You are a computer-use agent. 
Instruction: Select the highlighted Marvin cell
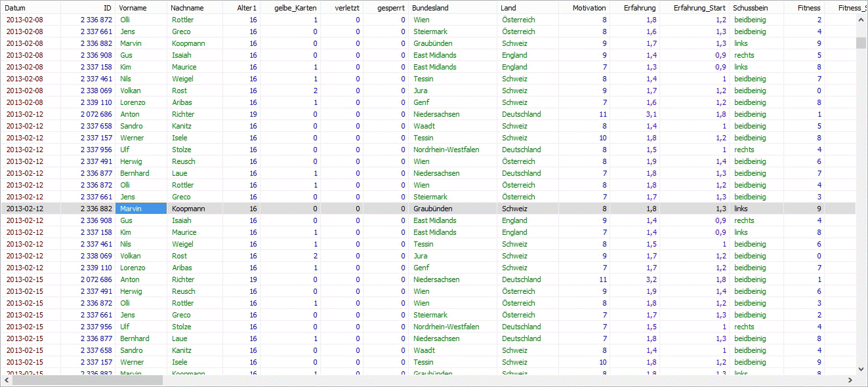(141, 209)
